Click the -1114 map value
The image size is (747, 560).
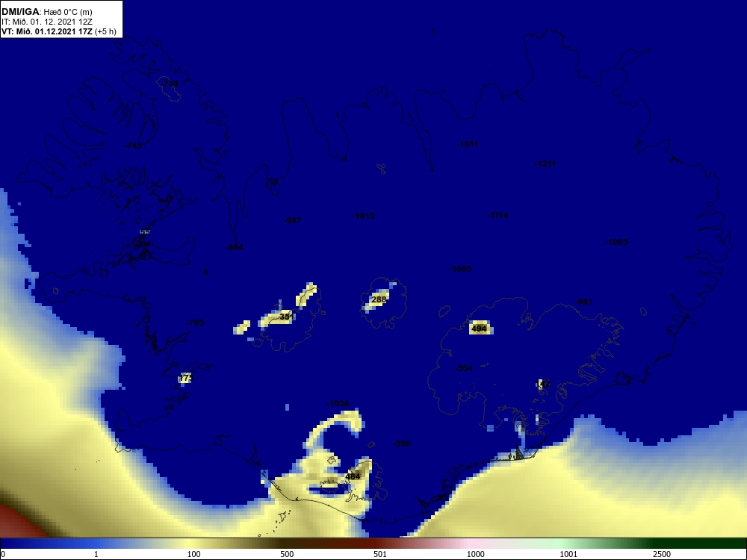click(x=498, y=215)
